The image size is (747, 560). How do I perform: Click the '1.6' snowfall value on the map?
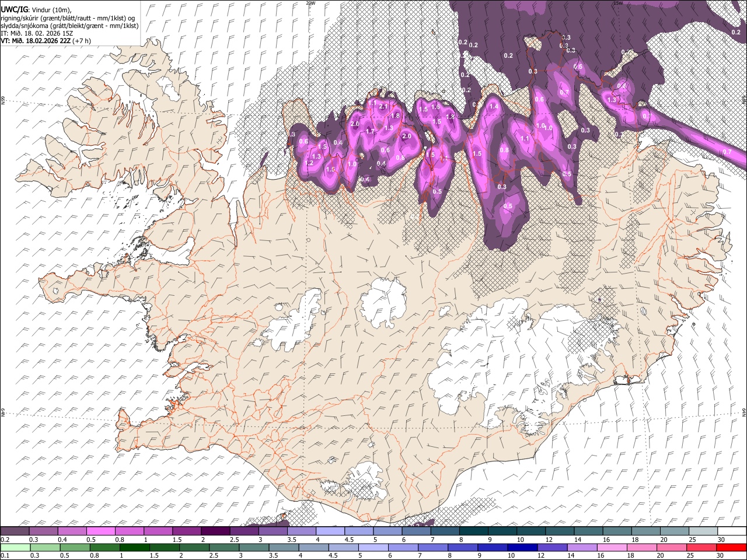click(435, 107)
